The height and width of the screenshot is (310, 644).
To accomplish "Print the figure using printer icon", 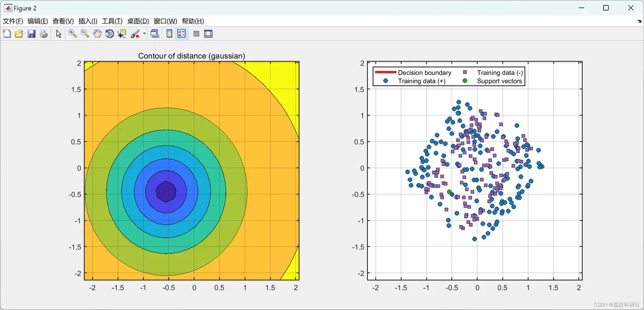I will click(x=44, y=34).
